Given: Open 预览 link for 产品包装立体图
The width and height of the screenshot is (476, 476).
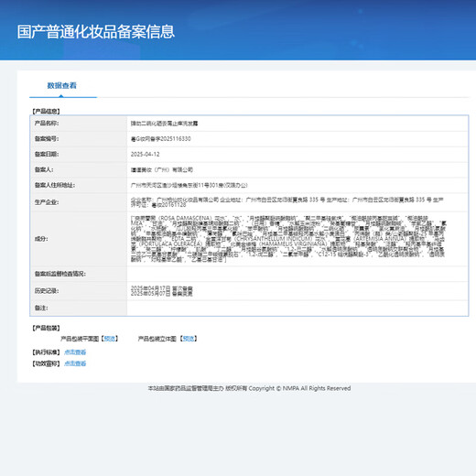Looking at the screenshot, I should (x=189, y=339).
